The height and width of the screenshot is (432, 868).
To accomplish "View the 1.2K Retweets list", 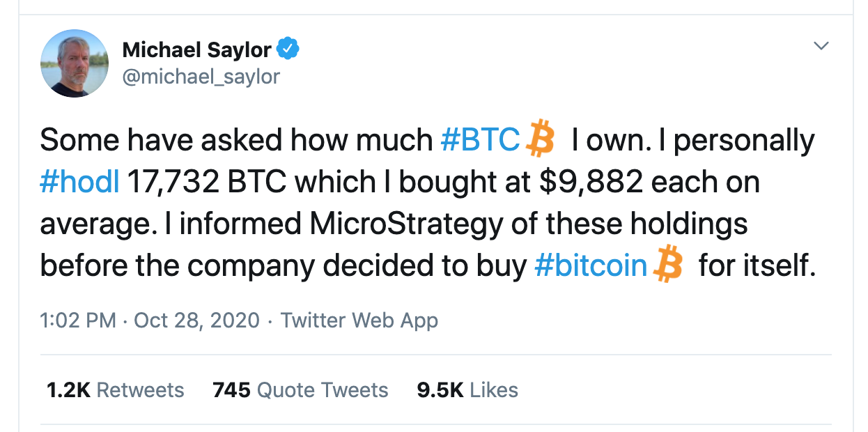I will [x=116, y=389].
